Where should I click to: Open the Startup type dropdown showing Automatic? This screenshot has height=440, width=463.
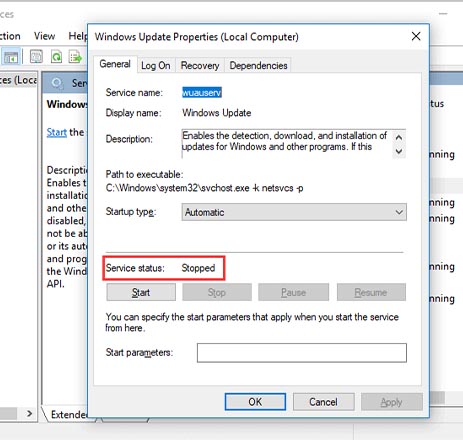(x=294, y=212)
